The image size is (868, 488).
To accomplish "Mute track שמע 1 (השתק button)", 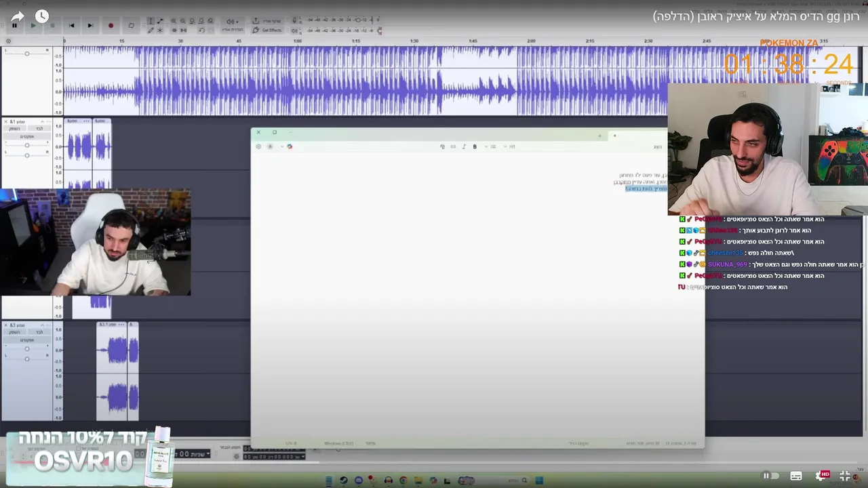I will pos(14,129).
